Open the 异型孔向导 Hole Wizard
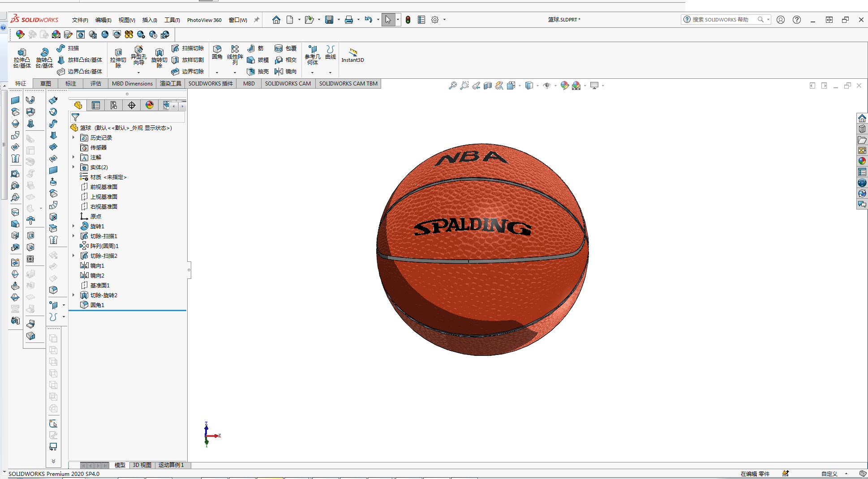The image size is (868, 479). (139, 57)
